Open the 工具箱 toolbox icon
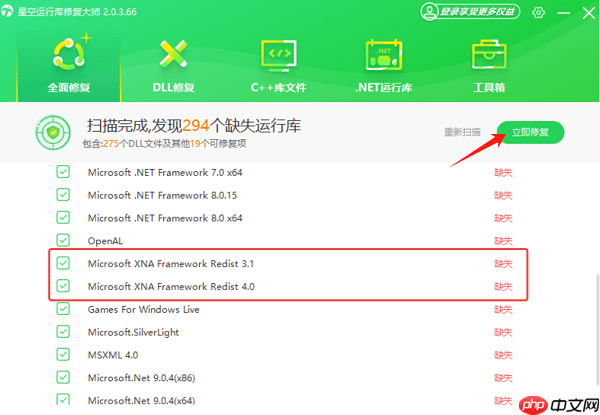 point(489,55)
